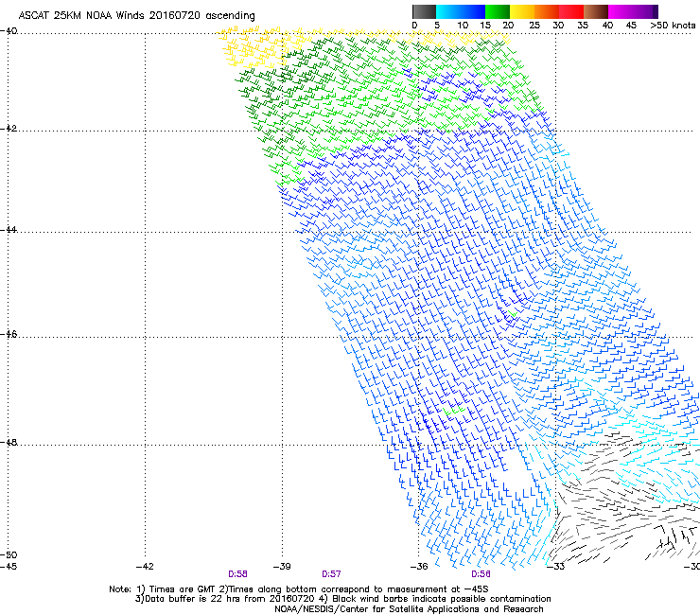Screen dimensions: 700x615
Task: Click the 'Data buffer is 22 hrs' note line
Action: pos(342,599)
